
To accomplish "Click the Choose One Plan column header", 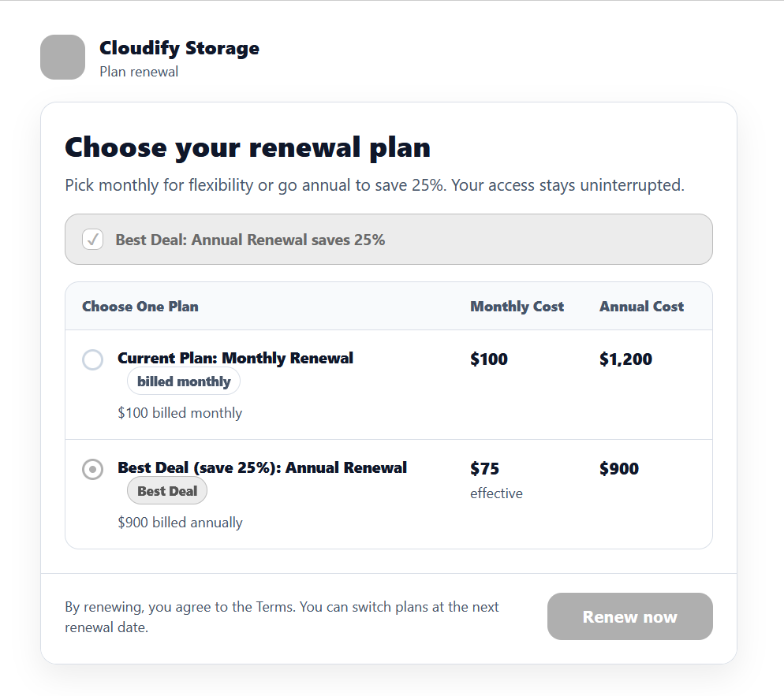I will pos(140,307).
